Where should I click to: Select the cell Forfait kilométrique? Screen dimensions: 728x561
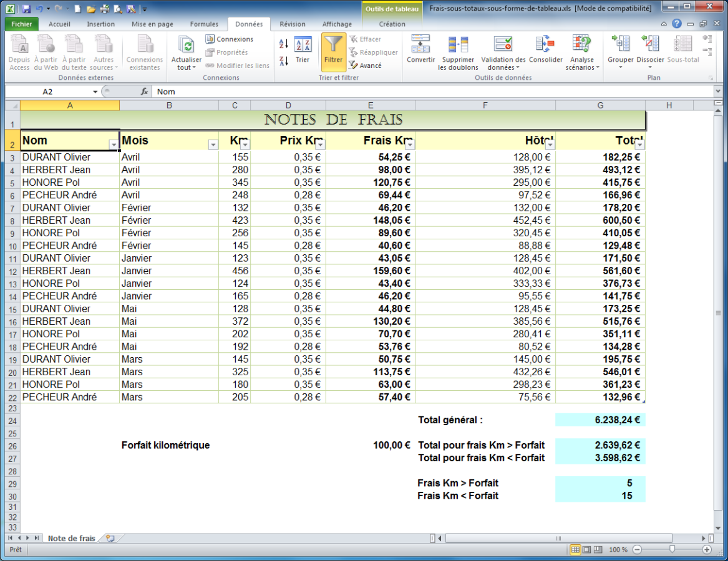168,445
